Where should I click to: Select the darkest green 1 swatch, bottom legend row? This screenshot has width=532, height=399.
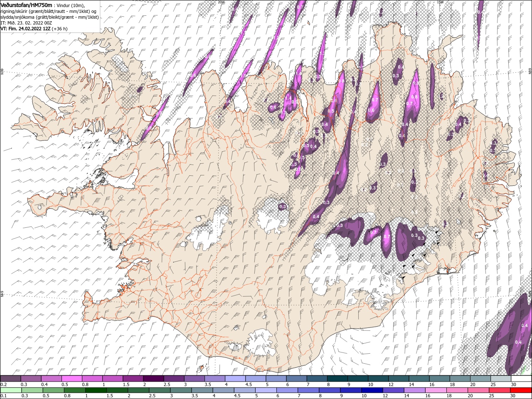pyautogui.click(x=96, y=390)
